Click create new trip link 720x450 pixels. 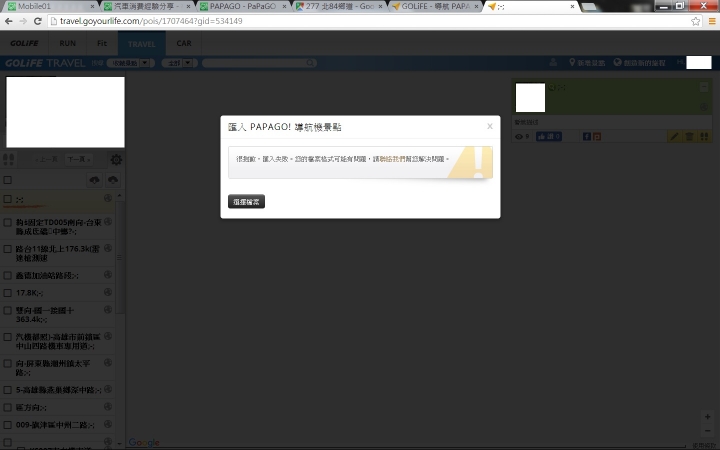pyautogui.click(x=640, y=62)
